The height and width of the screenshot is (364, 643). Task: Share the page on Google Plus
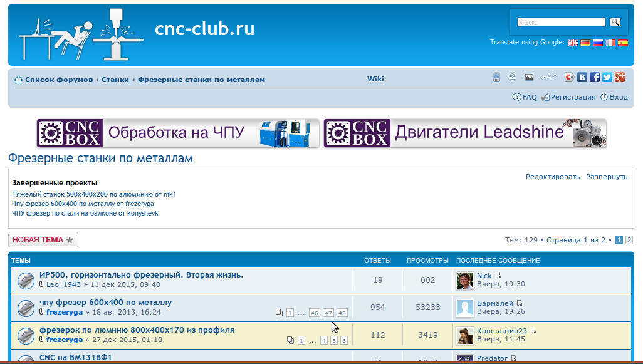click(620, 77)
